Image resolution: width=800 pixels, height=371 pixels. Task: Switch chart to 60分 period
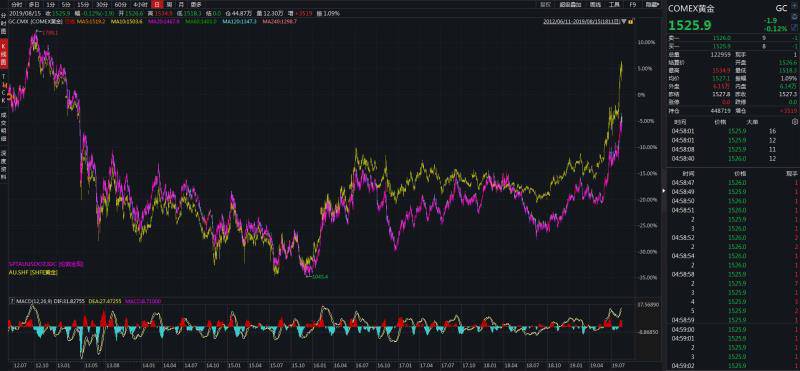click(x=120, y=4)
